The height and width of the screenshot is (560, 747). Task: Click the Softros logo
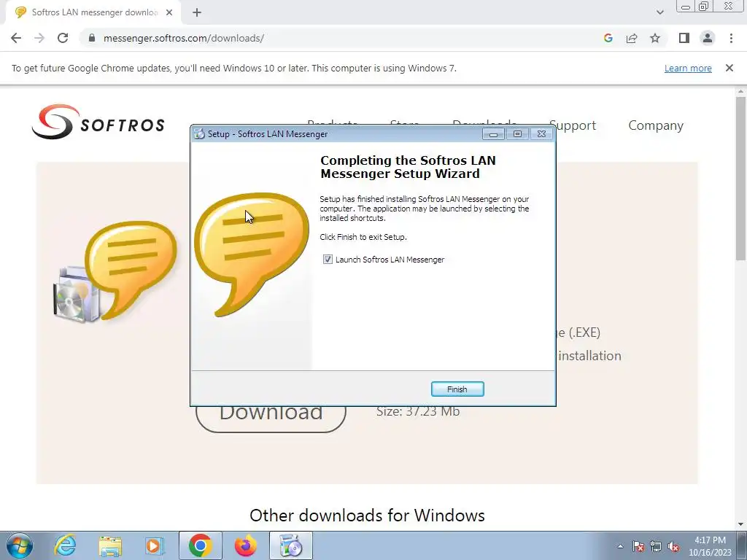coord(98,122)
